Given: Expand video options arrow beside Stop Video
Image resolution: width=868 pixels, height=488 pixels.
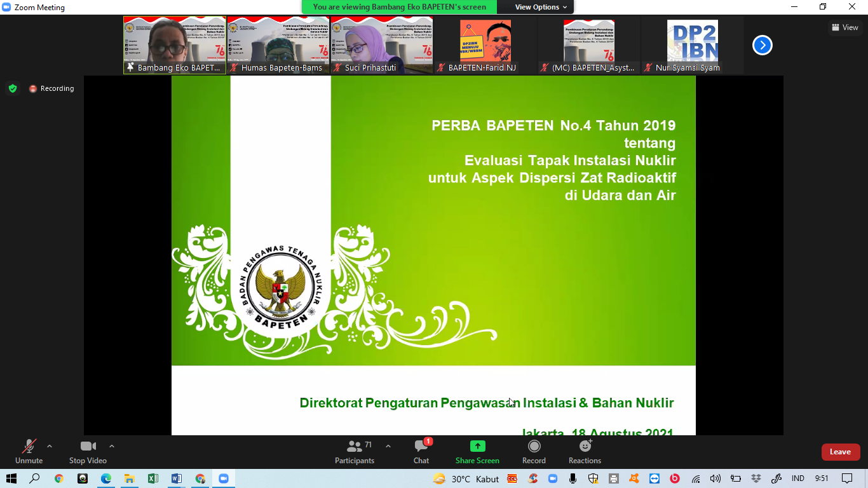Looking at the screenshot, I should [x=112, y=446].
